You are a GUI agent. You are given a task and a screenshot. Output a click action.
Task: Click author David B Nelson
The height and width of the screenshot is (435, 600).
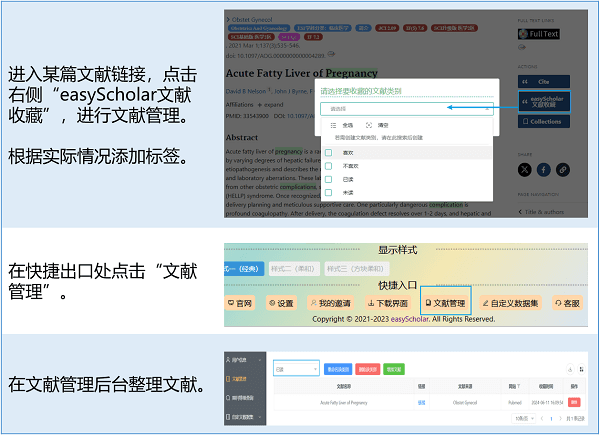(x=246, y=91)
